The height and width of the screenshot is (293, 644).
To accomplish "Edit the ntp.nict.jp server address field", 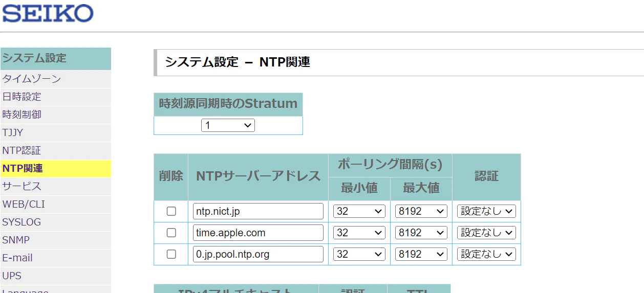I will [258, 211].
